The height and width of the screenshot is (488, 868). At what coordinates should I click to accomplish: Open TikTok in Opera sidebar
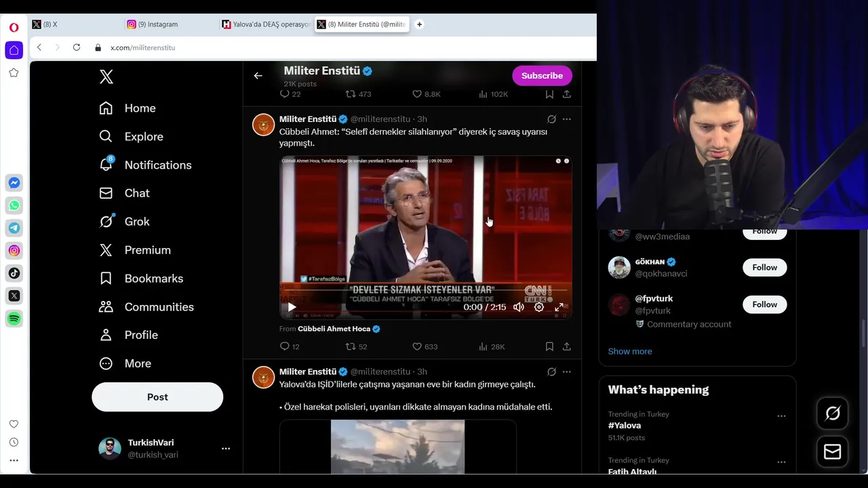click(14, 273)
